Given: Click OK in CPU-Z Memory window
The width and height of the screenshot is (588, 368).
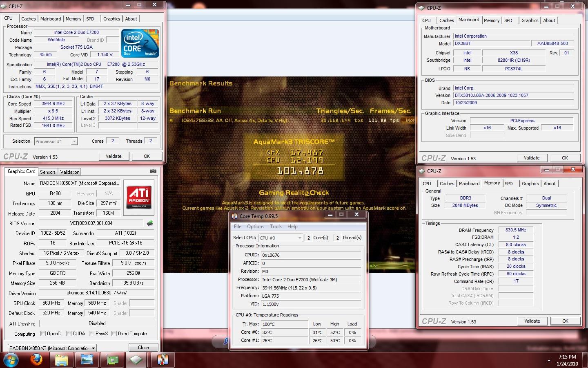Looking at the screenshot, I should tap(565, 321).
